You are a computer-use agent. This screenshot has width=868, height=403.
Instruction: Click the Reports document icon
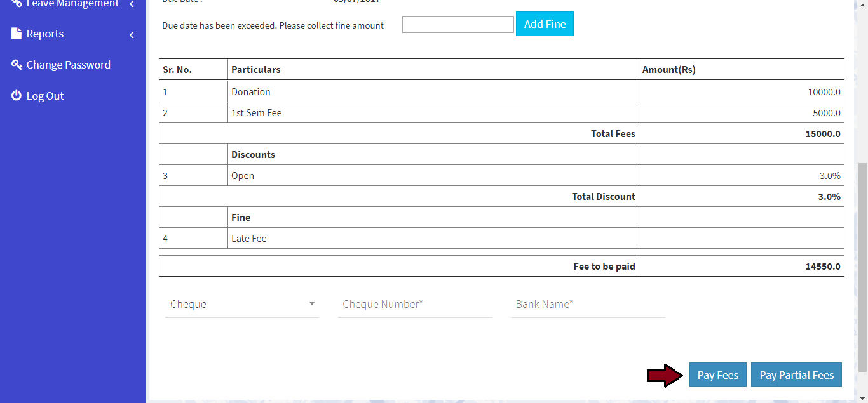pyautogui.click(x=17, y=34)
